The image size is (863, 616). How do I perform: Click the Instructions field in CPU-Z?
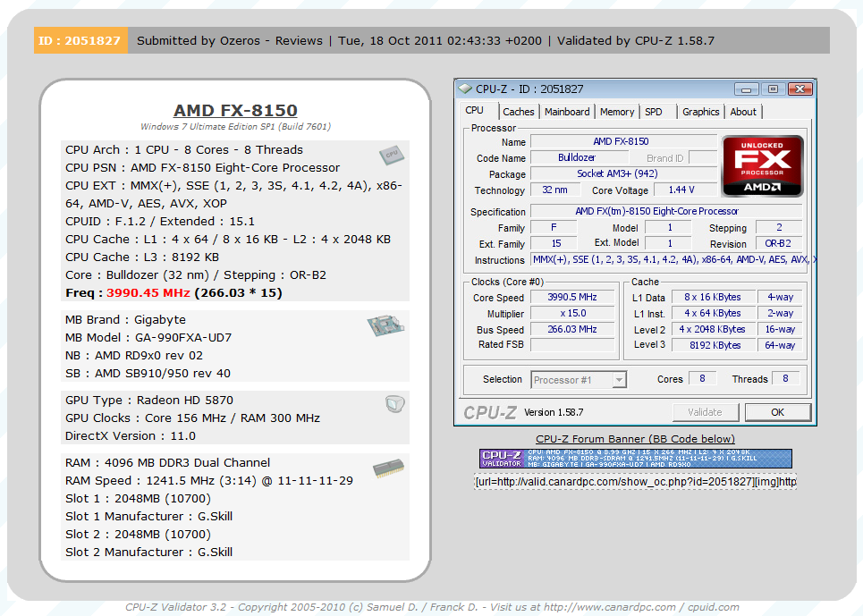click(672, 259)
